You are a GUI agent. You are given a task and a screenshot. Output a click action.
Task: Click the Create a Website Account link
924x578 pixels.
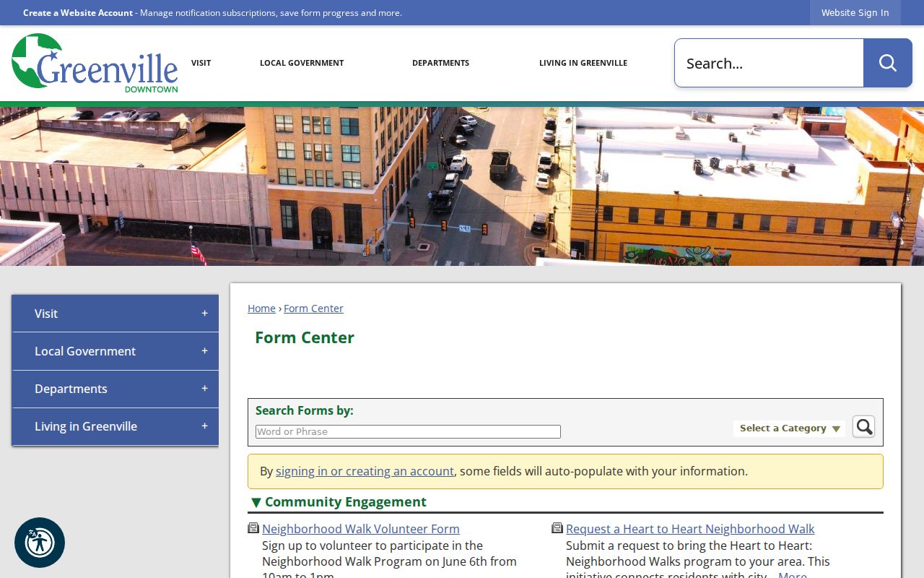pyautogui.click(x=78, y=13)
